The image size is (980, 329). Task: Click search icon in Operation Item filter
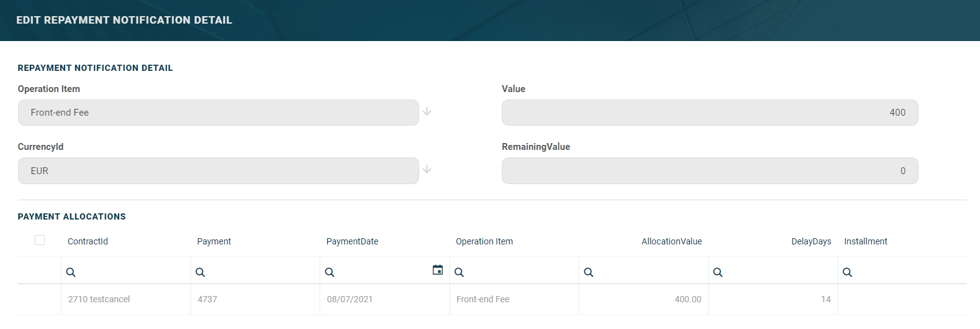[x=459, y=272]
